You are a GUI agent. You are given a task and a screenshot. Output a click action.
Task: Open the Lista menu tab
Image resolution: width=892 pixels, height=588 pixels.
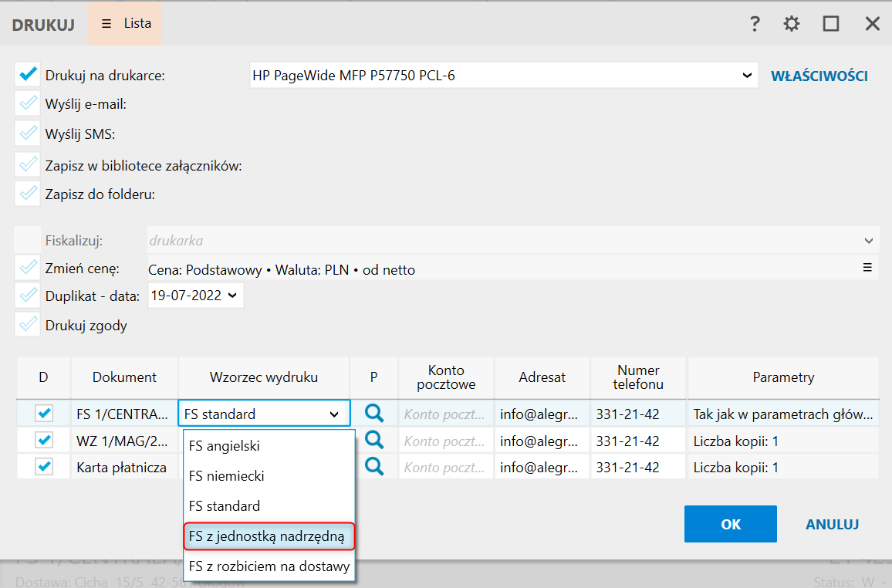click(124, 23)
